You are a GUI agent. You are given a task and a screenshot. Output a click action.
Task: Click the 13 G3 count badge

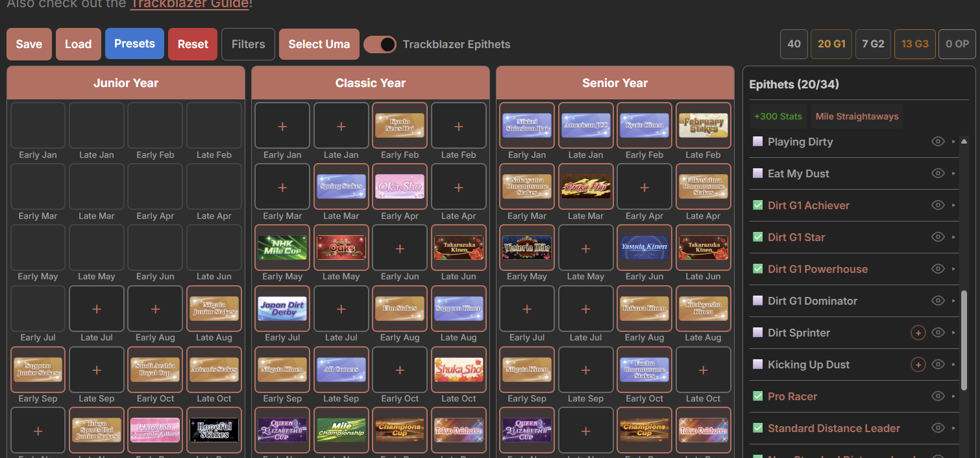[x=915, y=44]
